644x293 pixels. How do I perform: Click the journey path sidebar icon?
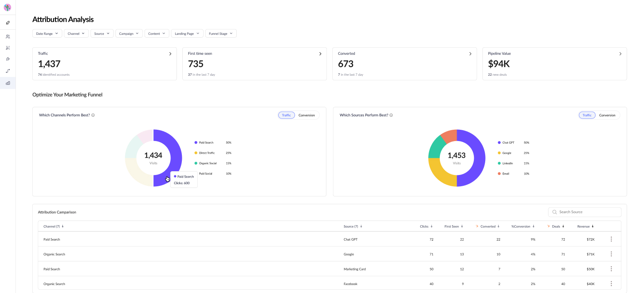click(8, 71)
